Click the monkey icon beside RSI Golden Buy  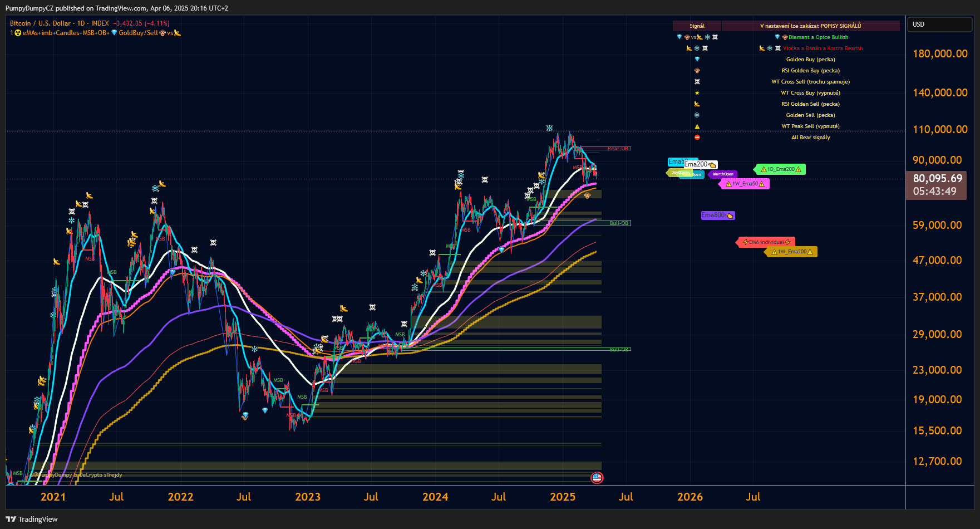pyautogui.click(x=697, y=71)
